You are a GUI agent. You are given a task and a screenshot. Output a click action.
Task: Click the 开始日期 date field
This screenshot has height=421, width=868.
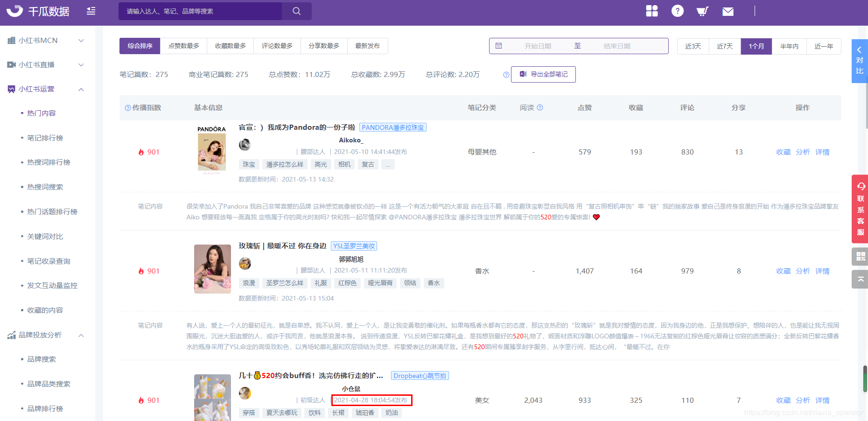coord(538,46)
